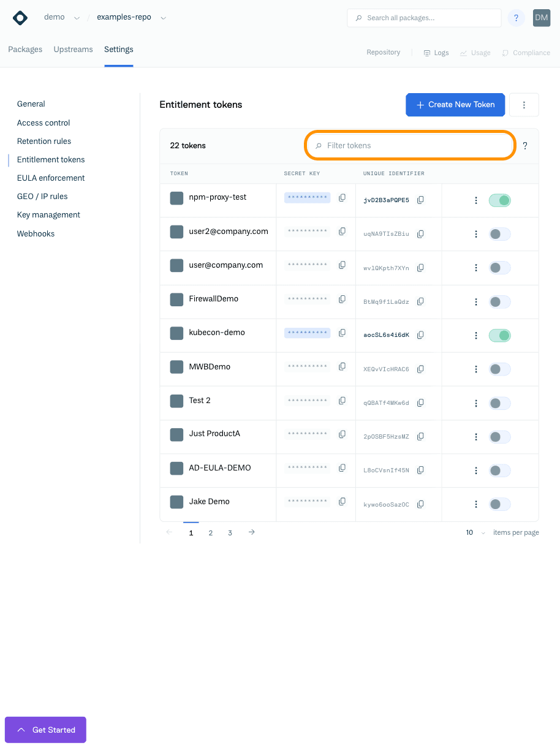Viewport: 560px width, 748px height.
Task: Switch to the Upstreams tab
Action: point(73,49)
